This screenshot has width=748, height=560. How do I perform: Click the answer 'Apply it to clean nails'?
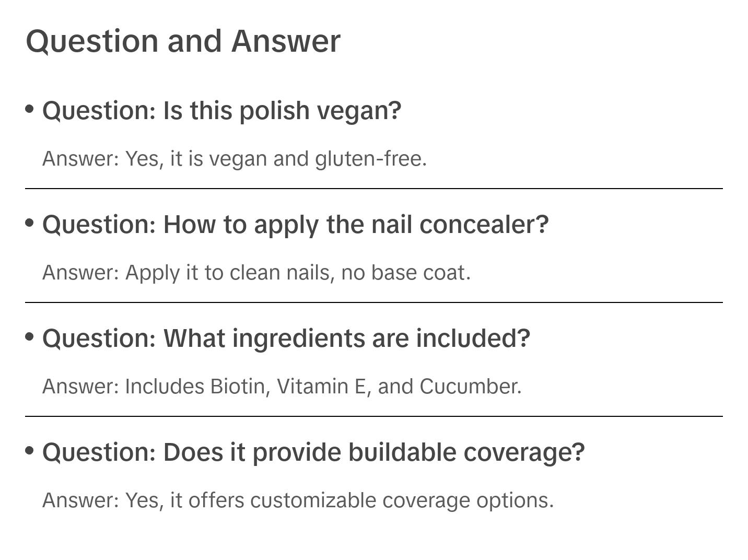[x=256, y=272]
